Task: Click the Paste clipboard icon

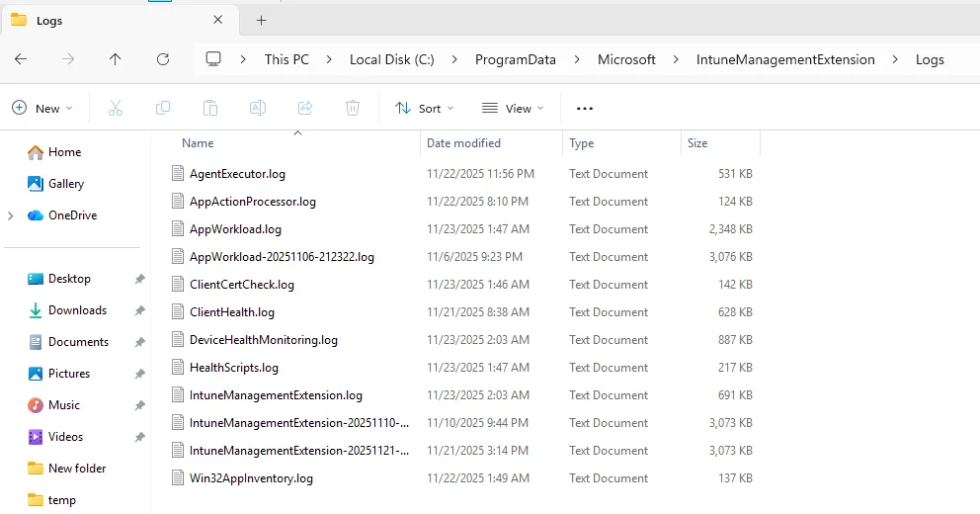Action: [x=210, y=108]
